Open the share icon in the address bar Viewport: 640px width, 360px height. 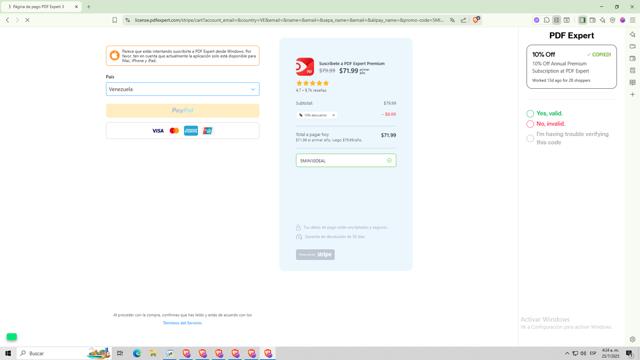point(464,20)
